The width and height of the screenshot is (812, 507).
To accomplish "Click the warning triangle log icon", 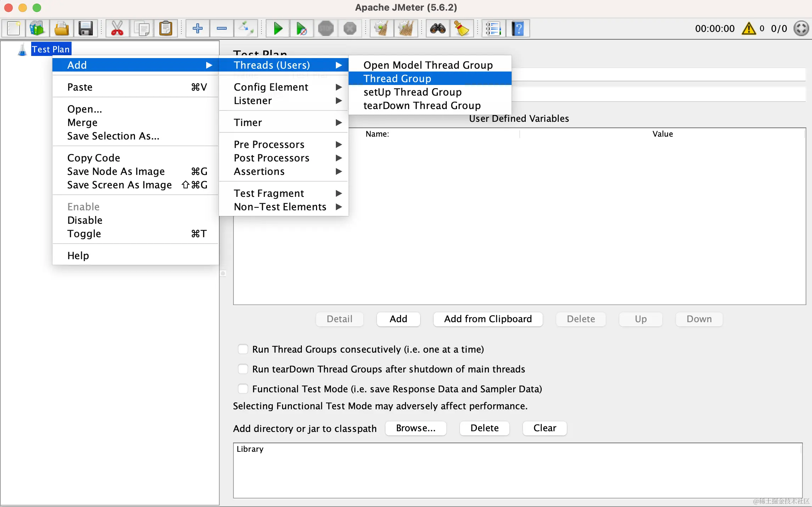I will pos(749,28).
